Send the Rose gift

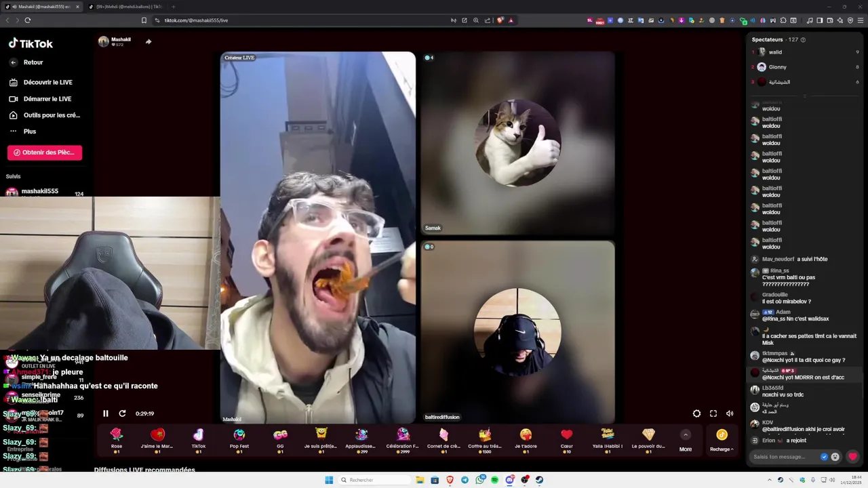[117, 440]
